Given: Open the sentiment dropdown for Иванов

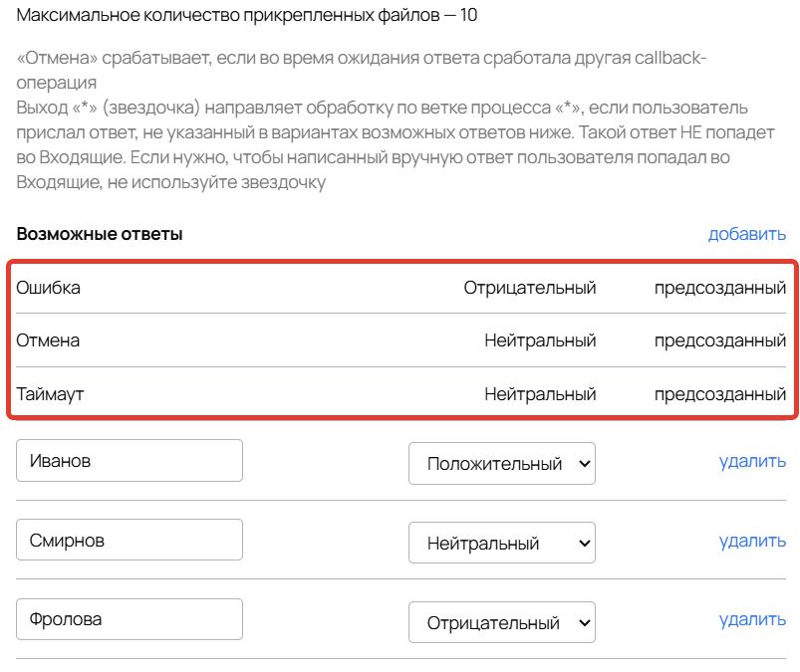Looking at the screenshot, I should [501, 462].
